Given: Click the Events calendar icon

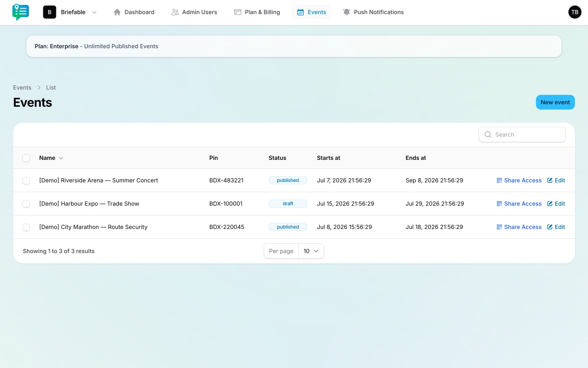Looking at the screenshot, I should pos(301,12).
